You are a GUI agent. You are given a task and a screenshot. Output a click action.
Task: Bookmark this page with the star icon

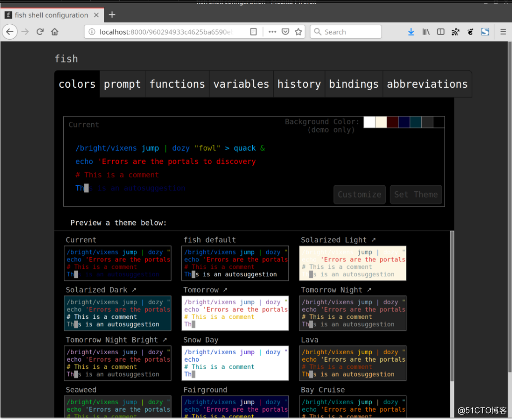(x=298, y=32)
